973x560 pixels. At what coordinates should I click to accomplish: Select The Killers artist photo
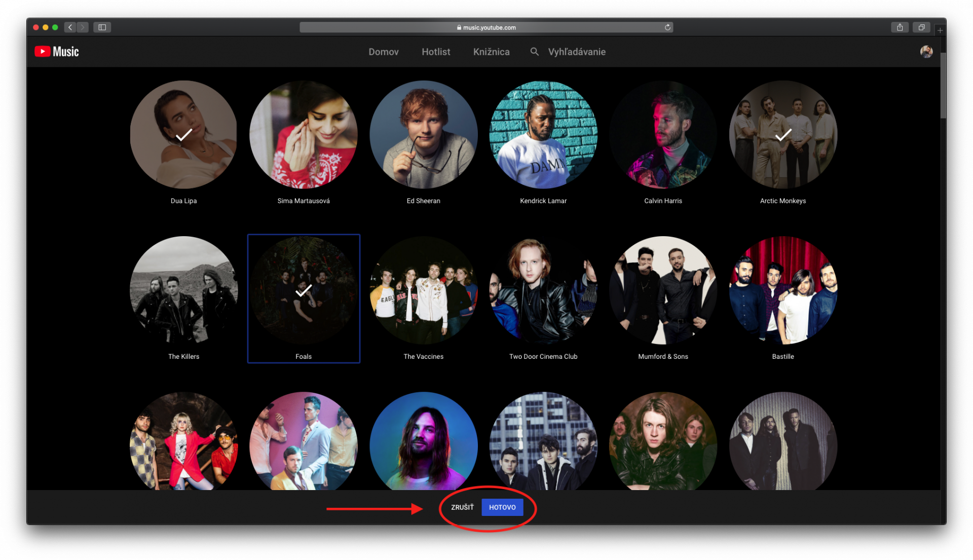pyautogui.click(x=183, y=290)
